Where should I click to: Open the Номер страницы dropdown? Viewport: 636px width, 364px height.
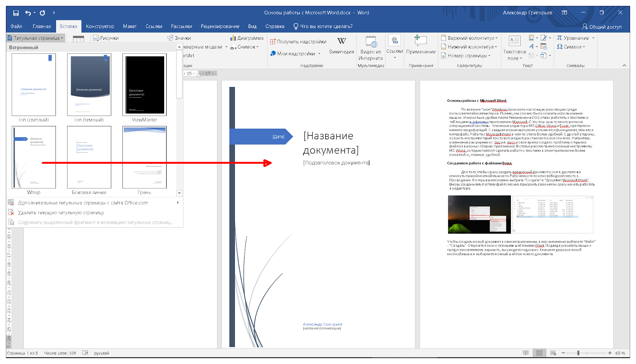pyautogui.click(x=489, y=56)
